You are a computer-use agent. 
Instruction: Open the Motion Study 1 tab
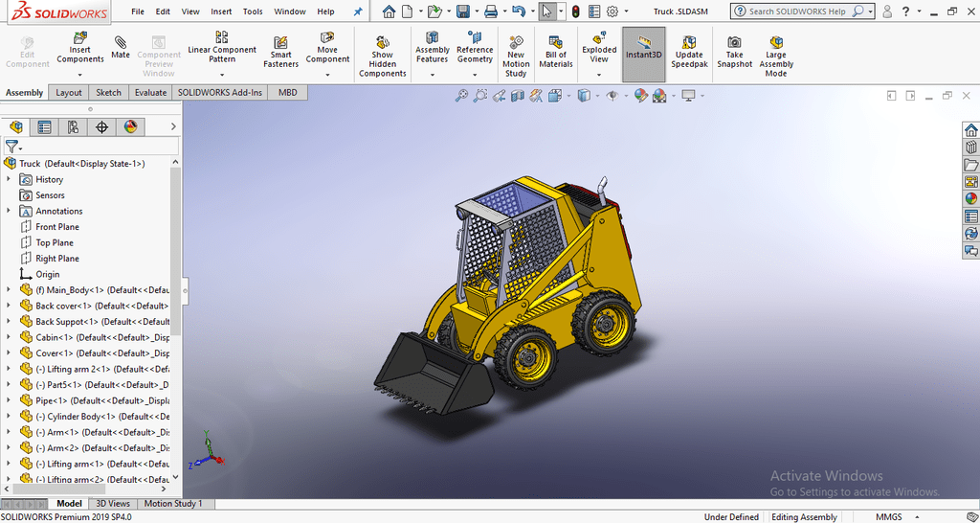[x=173, y=503]
